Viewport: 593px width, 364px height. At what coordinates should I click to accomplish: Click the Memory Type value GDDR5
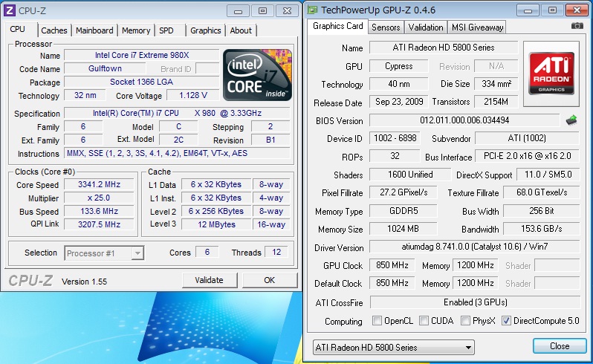(x=404, y=210)
